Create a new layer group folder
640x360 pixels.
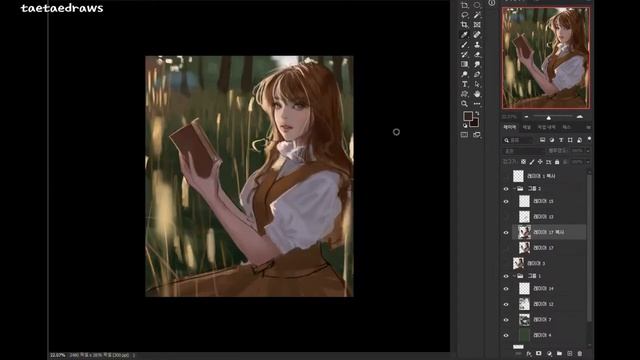click(559, 353)
